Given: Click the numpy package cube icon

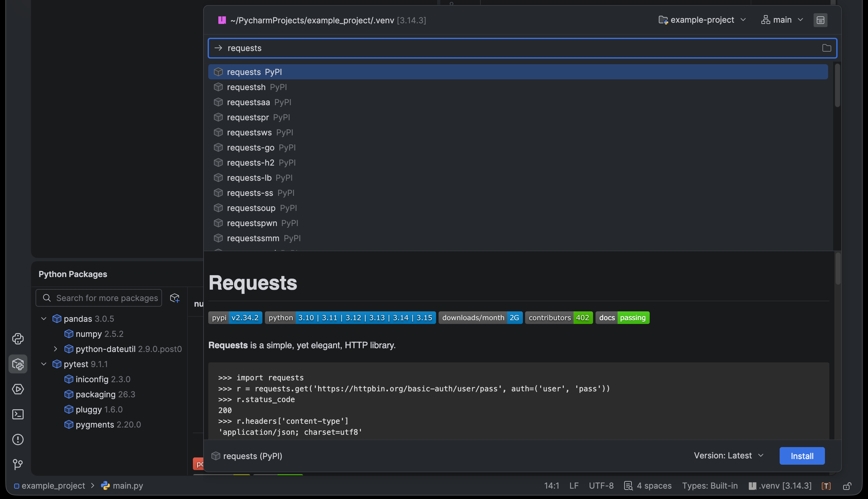Looking at the screenshot, I should pos(69,333).
